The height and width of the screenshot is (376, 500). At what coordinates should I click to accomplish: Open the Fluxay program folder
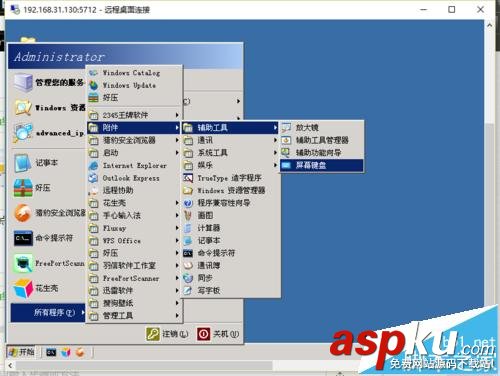pyautogui.click(x=134, y=228)
